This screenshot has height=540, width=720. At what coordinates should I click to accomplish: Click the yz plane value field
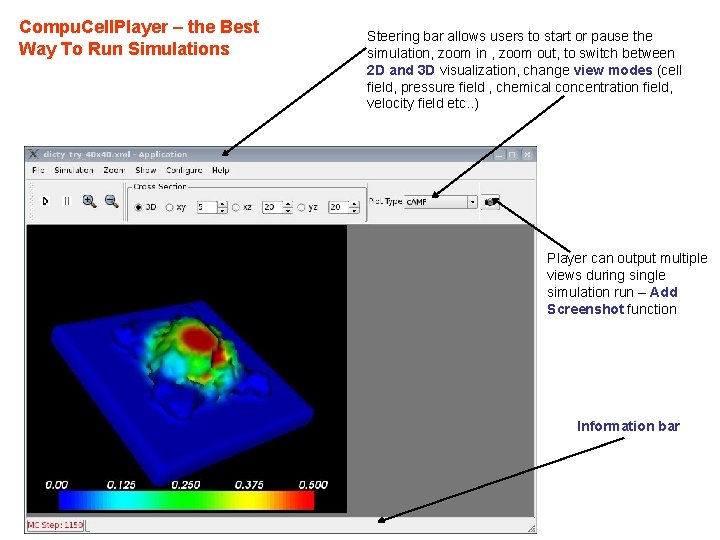(x=339, y=208)
